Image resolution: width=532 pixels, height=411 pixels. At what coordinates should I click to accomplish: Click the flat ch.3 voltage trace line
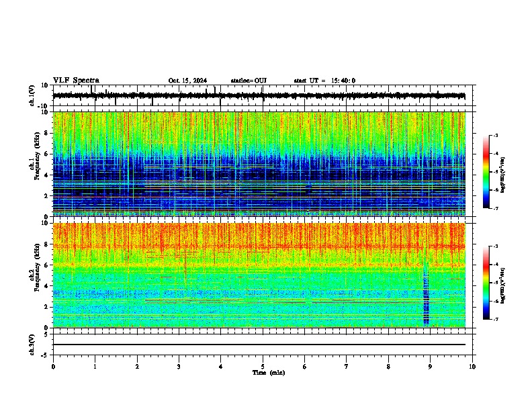[259, 345]
